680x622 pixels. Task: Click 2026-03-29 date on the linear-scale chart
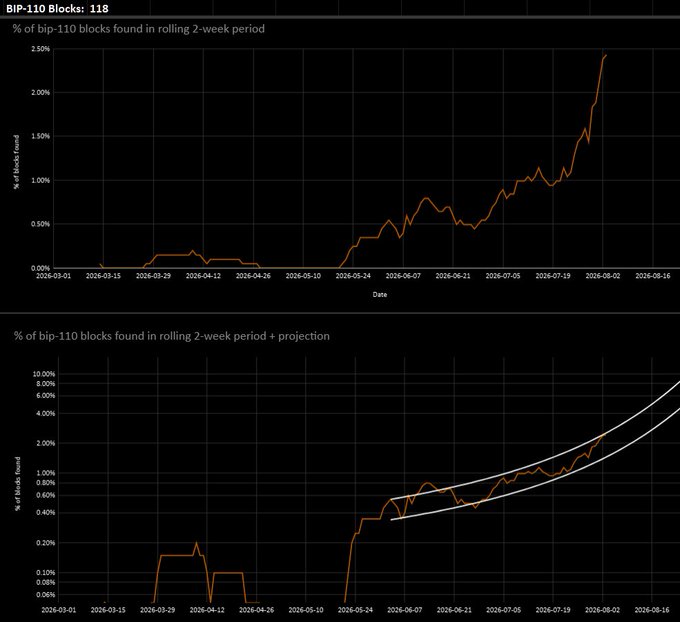click(153, 276)
